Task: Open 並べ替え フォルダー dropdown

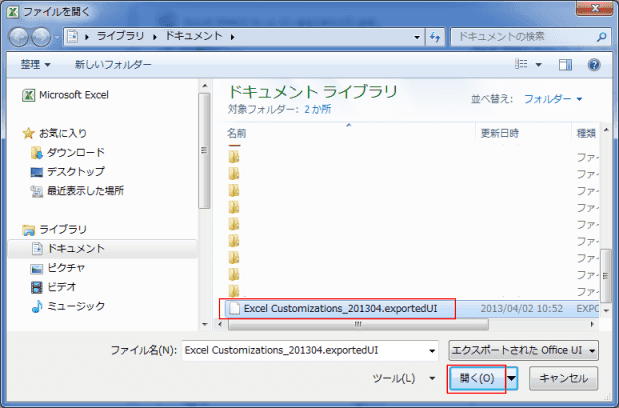Action: click(x=553, y=99)
